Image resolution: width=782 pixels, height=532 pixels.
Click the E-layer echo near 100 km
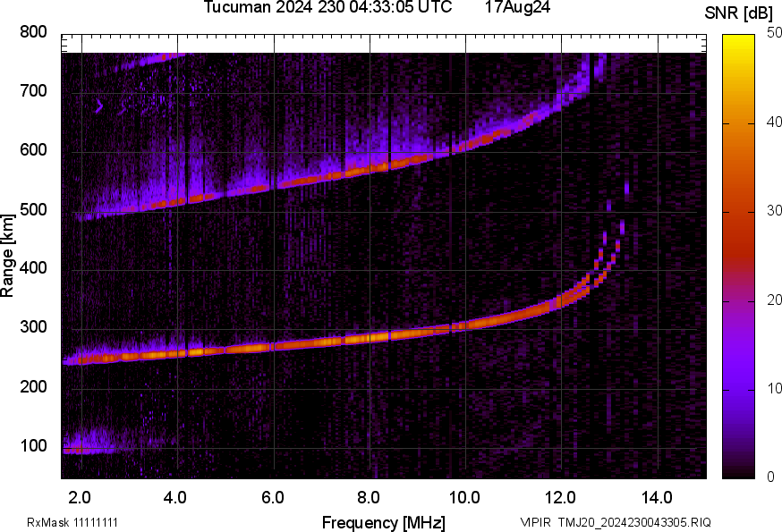(x=88, y=447)
